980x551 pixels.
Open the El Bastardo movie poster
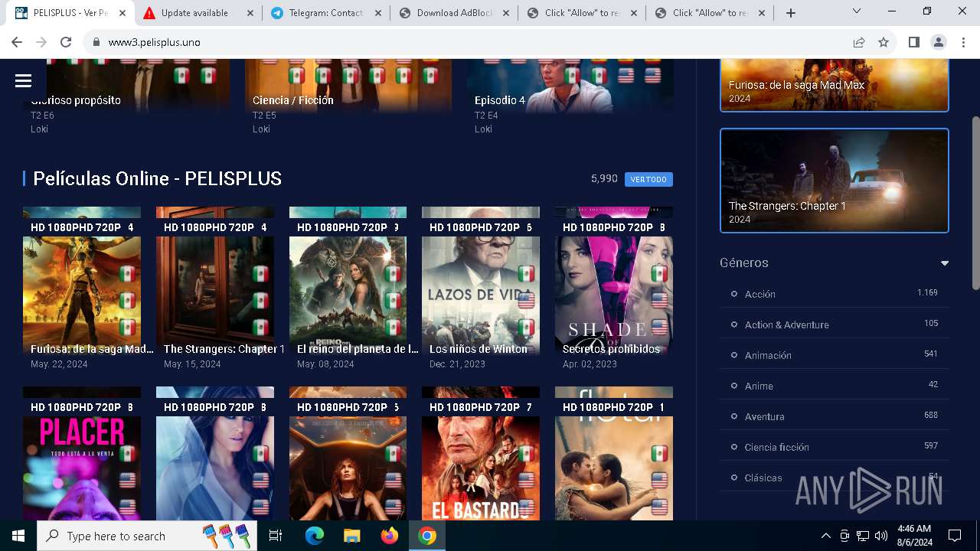(481, 453)
